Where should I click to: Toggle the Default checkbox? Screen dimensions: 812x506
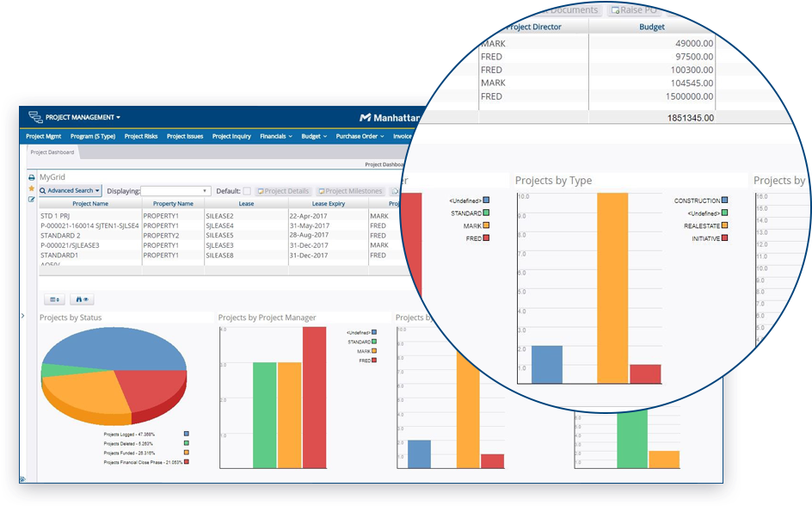coord(247,191)
